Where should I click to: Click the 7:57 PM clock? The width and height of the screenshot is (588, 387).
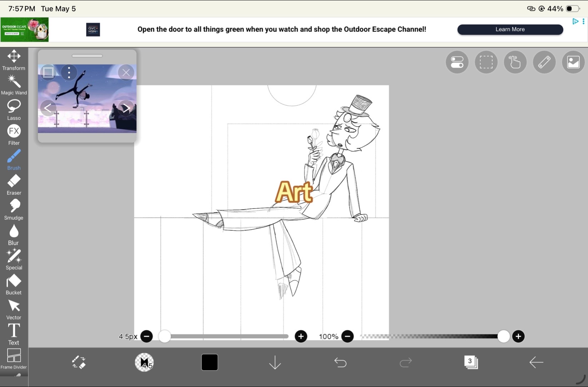pyautogui.click(x=22, y=9)
